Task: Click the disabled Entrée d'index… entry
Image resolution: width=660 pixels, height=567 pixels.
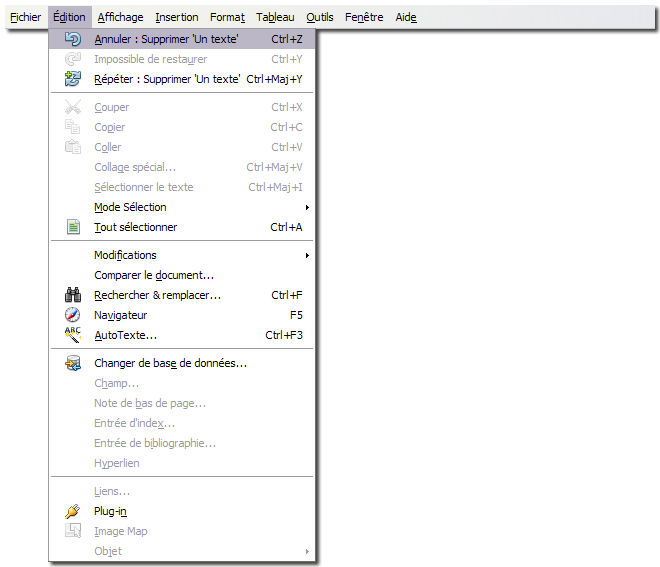Action: 182,423
